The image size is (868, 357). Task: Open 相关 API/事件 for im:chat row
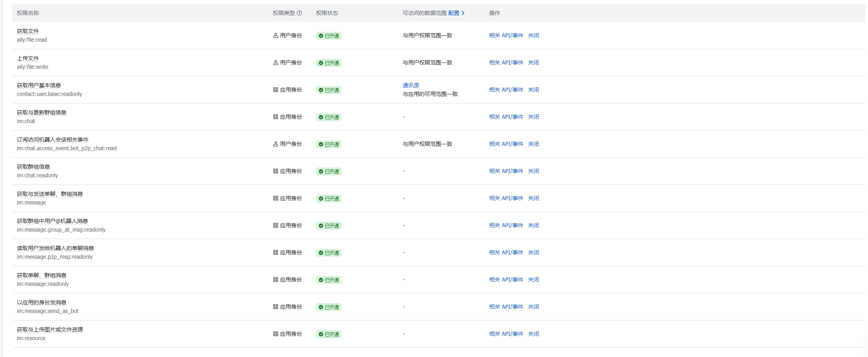tap(506, 117)
